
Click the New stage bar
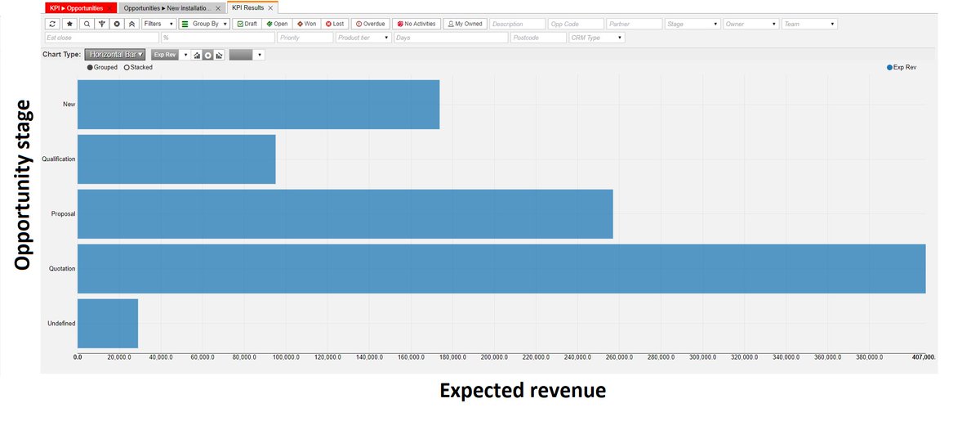tap(258, 105)
